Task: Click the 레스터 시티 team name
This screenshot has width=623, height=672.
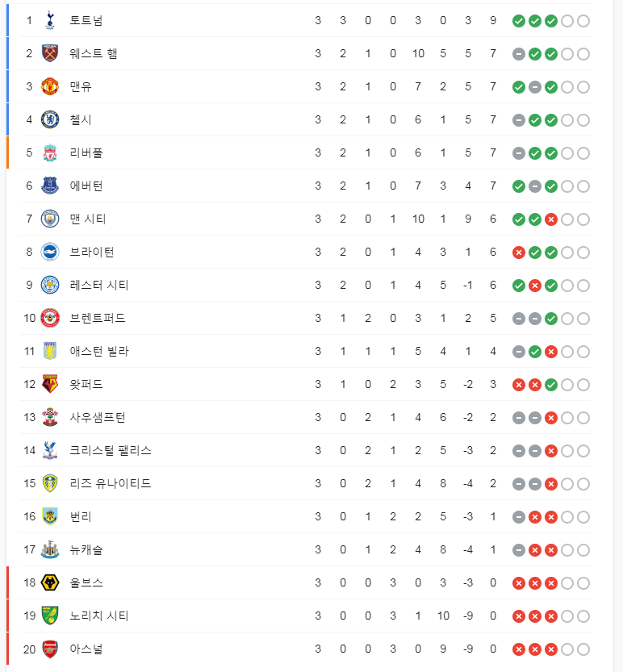Action: coord(98,285)
